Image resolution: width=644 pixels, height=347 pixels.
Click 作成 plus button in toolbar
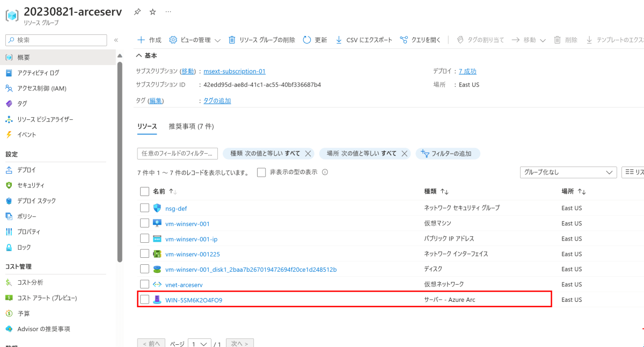149,40
